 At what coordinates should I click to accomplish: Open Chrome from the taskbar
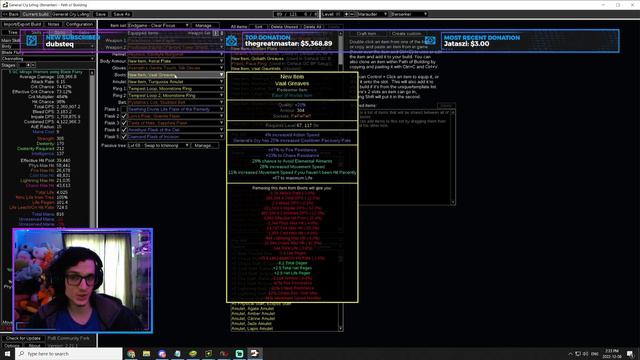click(131, 353)
